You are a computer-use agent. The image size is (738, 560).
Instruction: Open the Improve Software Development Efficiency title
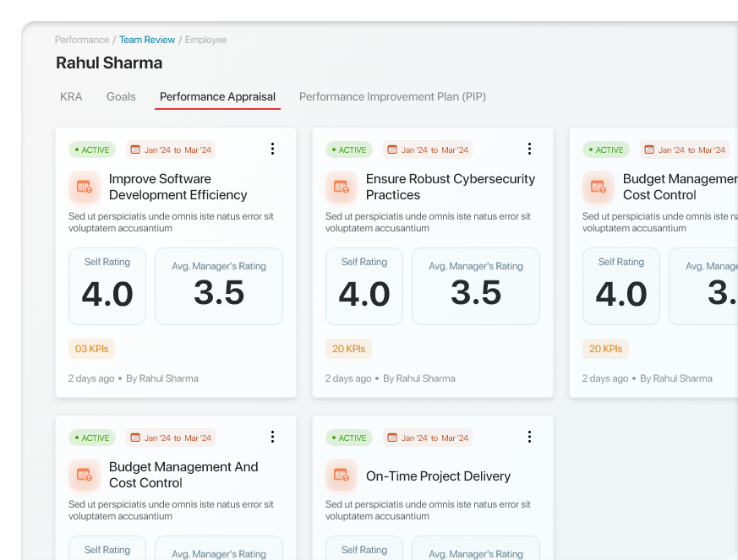click(x=178, y=187)
